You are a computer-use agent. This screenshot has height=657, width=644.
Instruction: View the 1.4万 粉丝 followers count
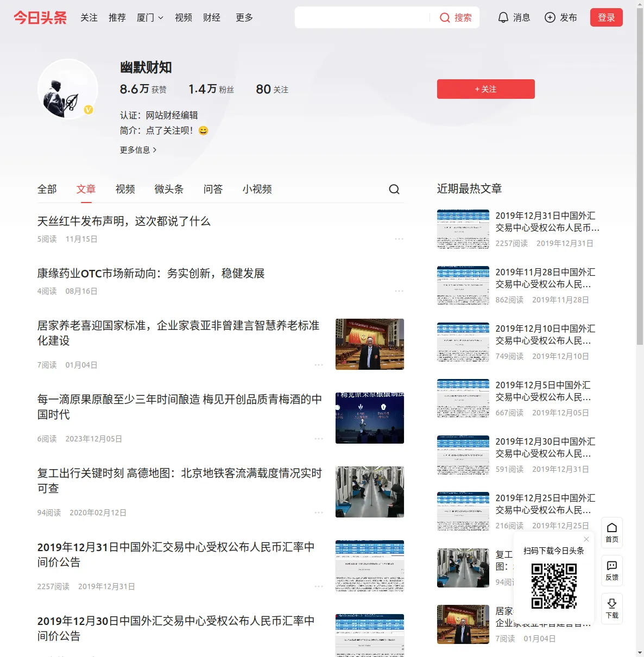tap(211, 89)
